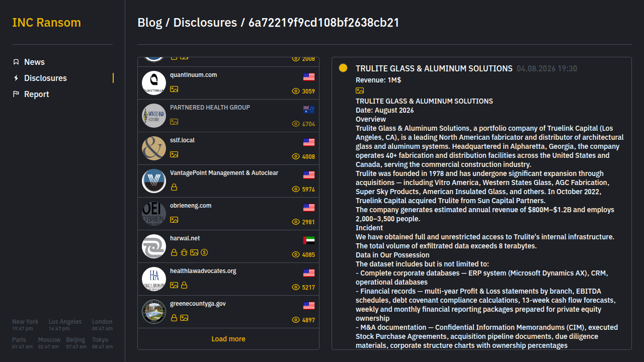Viewport: 644px width, 362px height.
Task: Open VantagePoint Management & Autoclear entry
Action: point(228,181)
